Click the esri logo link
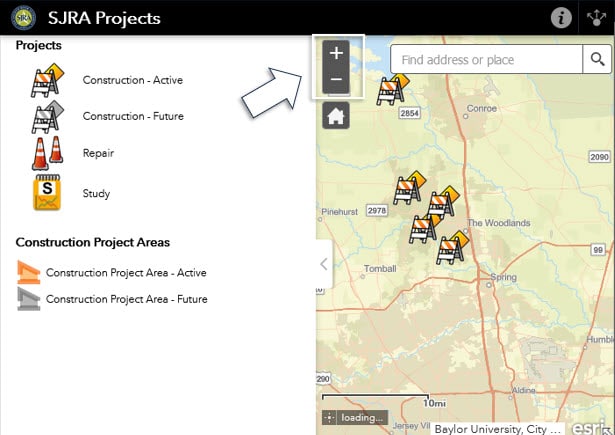This screenshot has height=435, width=615. pyautogui.click(x=588, y=427)
